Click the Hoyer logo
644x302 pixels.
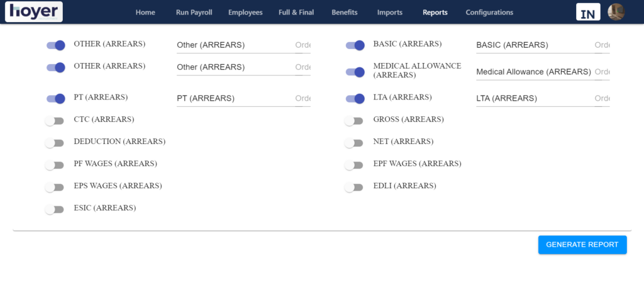pyautogui.click(x=34, y=11)
